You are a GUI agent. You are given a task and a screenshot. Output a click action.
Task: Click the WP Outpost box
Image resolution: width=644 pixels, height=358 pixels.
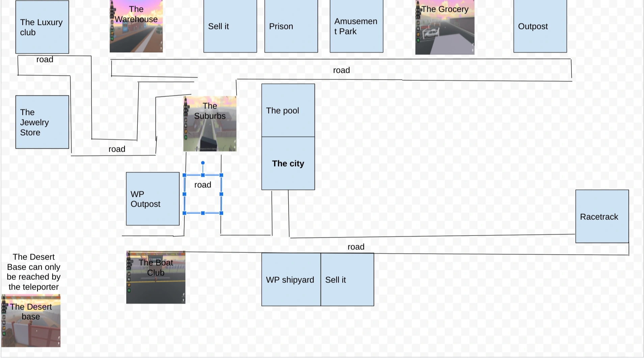coord(153,199)
